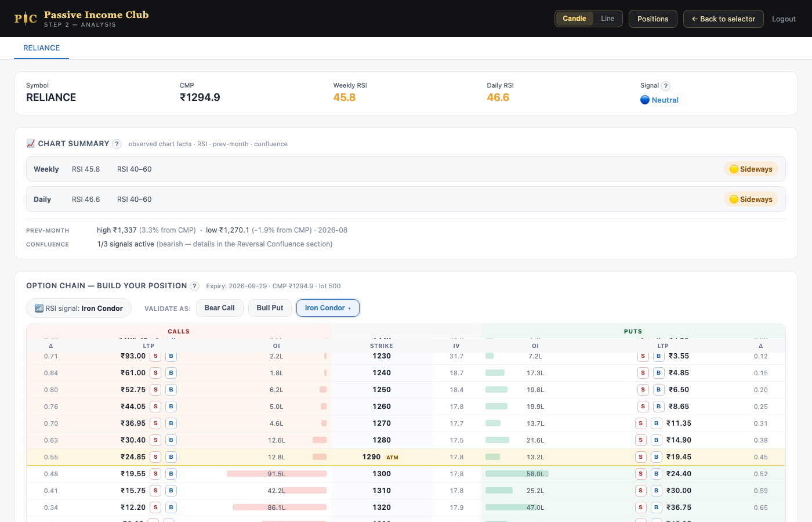This screenshot has width=812, height=522.
Task: Click the Weekly row Sideways badge
Action: point(751,169)
